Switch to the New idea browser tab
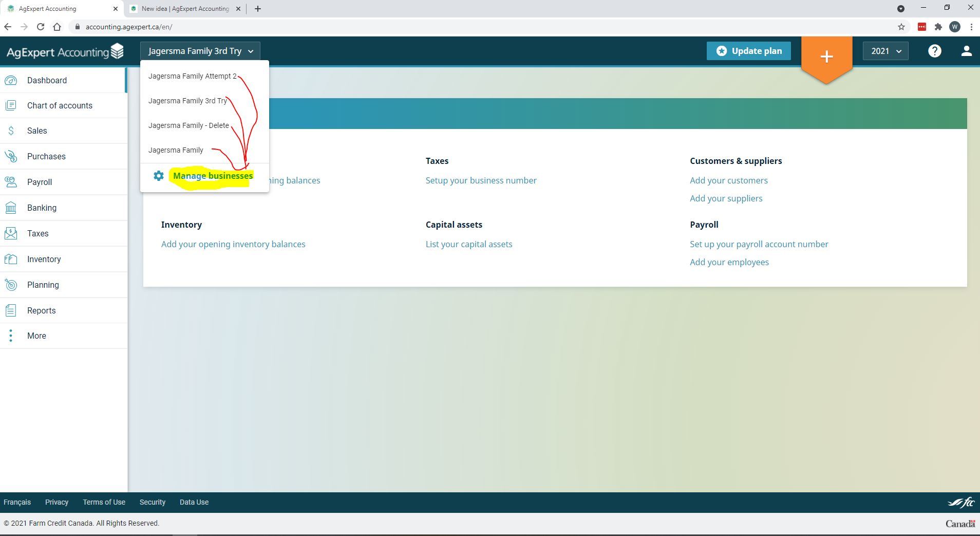980x536 pixels. coord(185,9)
